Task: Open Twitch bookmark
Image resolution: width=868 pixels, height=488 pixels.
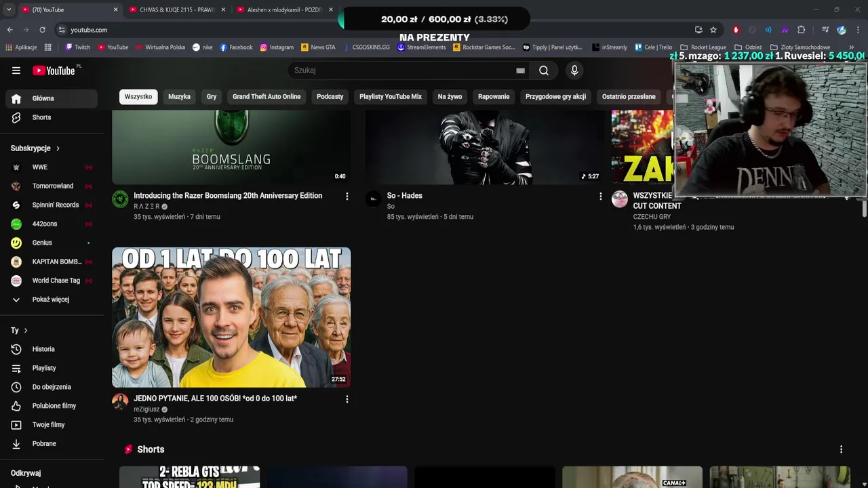Action: point(77,47)
